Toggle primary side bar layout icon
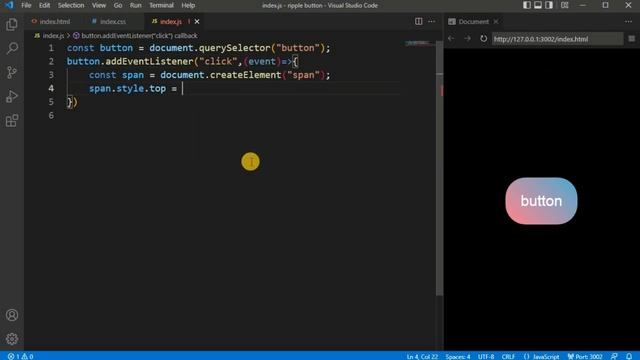Viewport: 640px width, 360px height. click(x=527, y=5)
